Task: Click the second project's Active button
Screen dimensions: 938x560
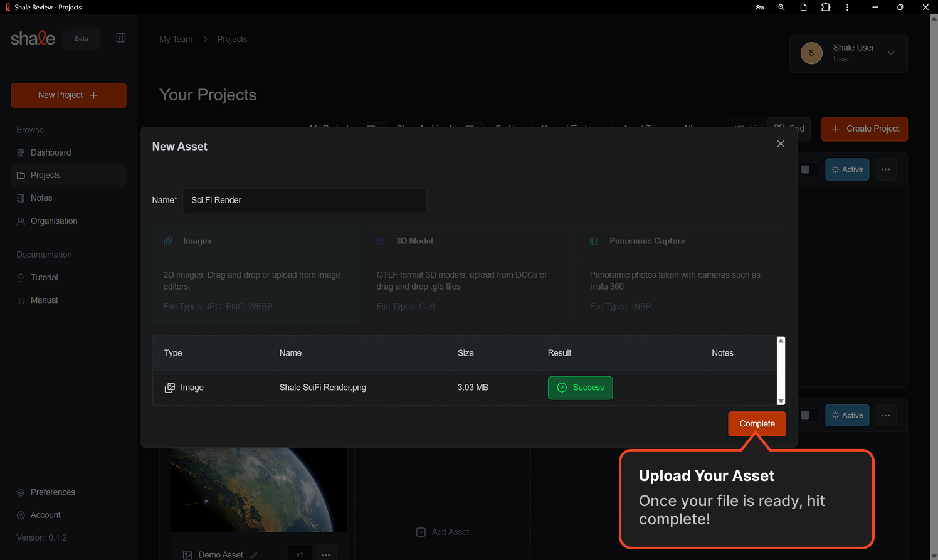Action: [x=847, y=415]
